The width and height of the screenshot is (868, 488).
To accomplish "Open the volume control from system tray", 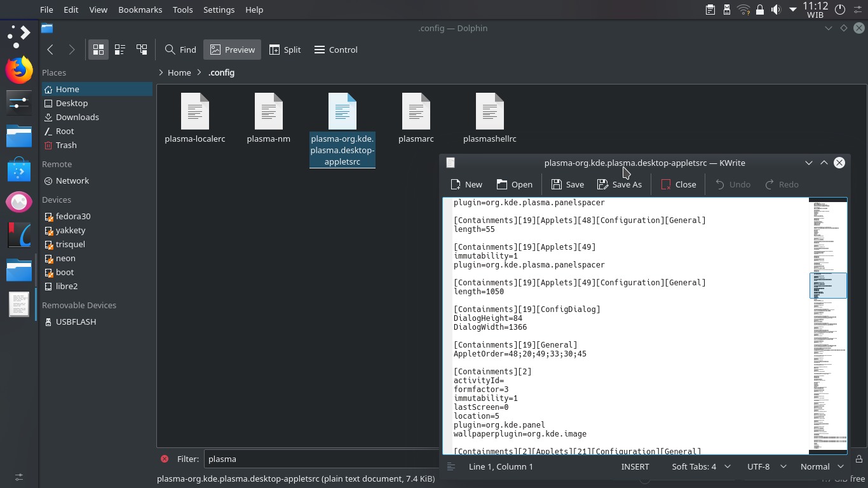I will 775,10.
